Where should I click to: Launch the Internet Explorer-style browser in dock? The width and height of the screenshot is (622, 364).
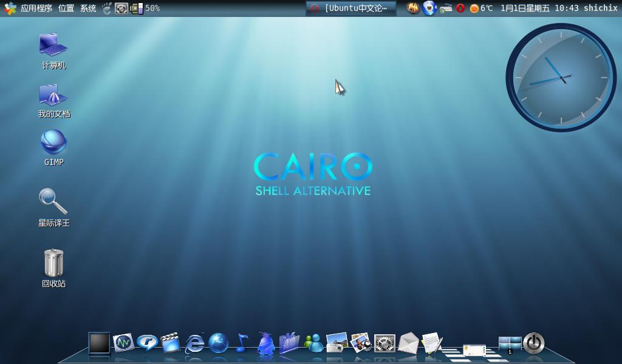coord(194,343)
